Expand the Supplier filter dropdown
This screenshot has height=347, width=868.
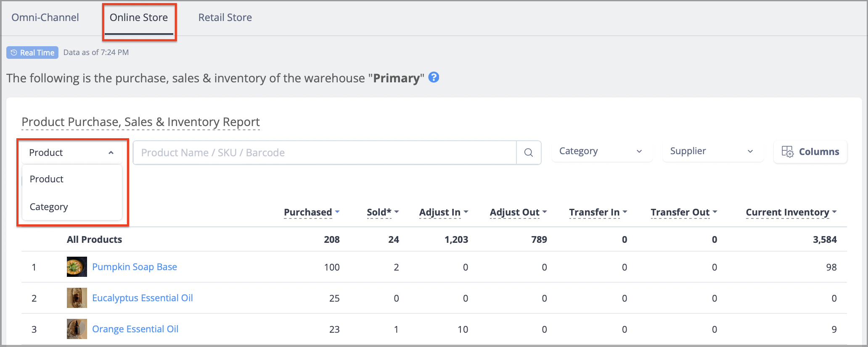click(x=713, y=151)
